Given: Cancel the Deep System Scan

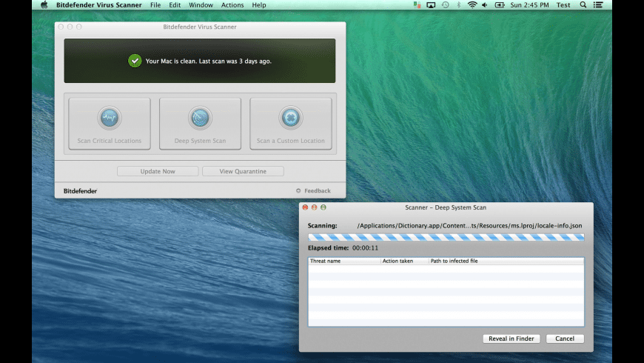Looking at the screenshot, I should pyautogui.click(x=565, y=339).
